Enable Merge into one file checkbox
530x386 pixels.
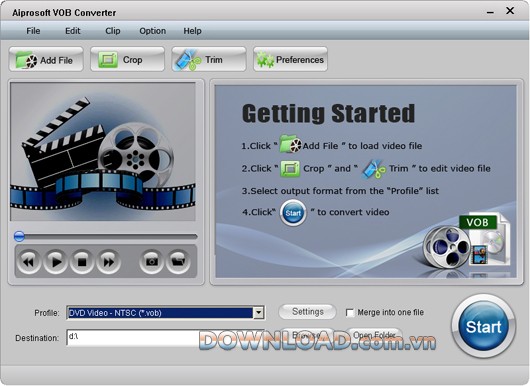(350, 312)
